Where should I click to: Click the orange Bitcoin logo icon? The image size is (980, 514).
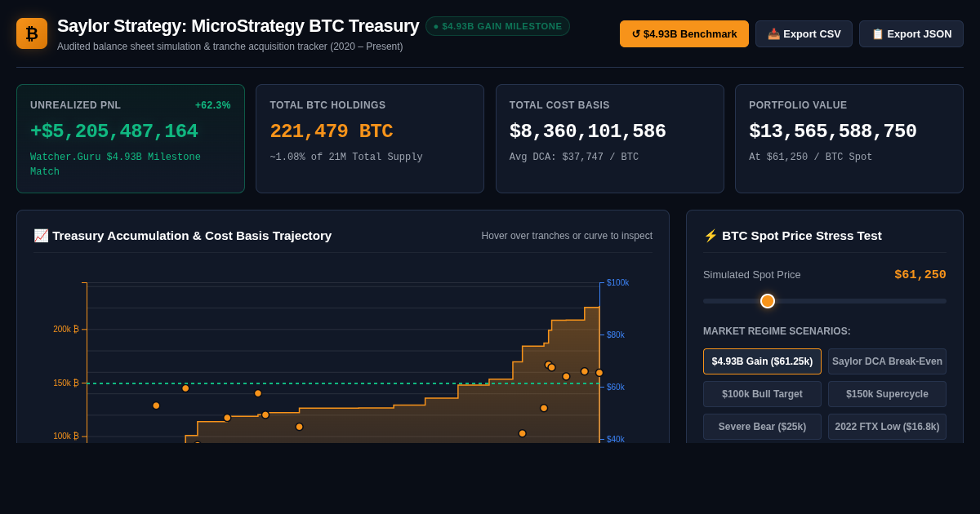point(32,33)
